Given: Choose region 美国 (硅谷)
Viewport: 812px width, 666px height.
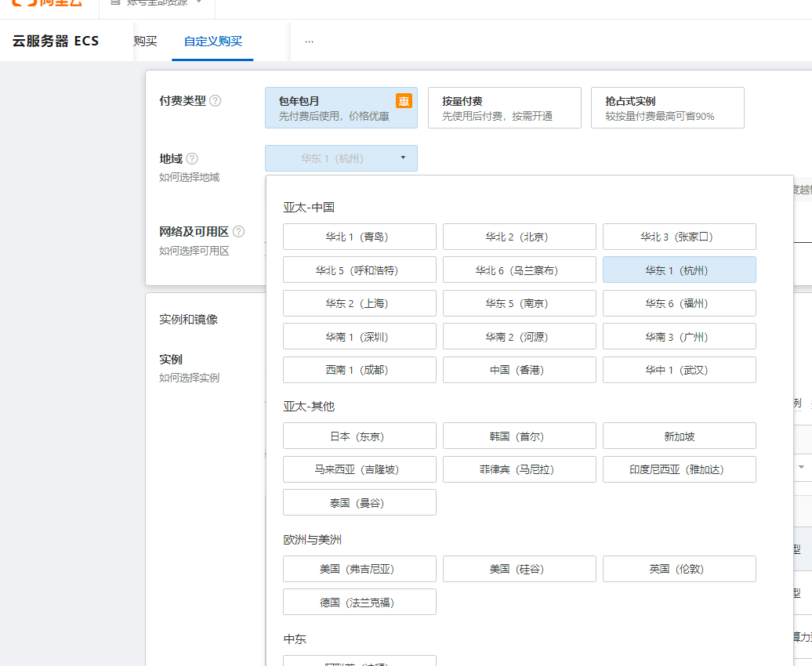Looking at the screenshot, I should click(520, 569).
